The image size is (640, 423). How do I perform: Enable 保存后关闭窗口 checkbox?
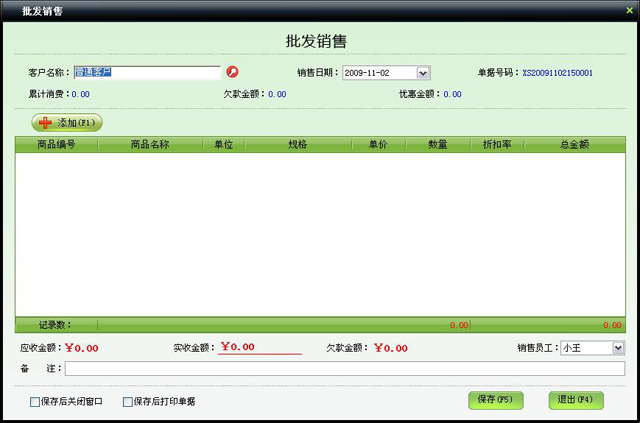pyautogui.click(x=36, y=402)
